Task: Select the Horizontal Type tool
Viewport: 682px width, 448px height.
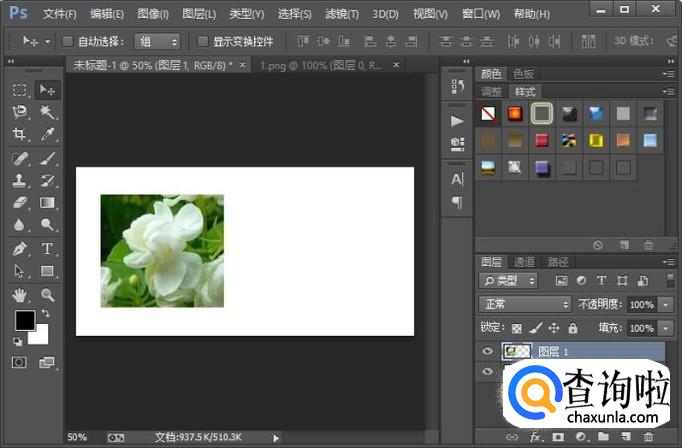Action: coord(47,248)
